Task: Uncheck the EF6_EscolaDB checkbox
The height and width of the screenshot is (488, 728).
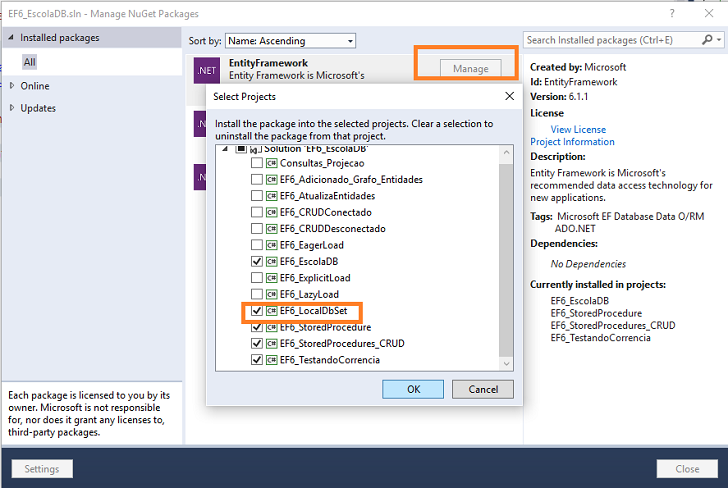Action: (x=257, y=261)
